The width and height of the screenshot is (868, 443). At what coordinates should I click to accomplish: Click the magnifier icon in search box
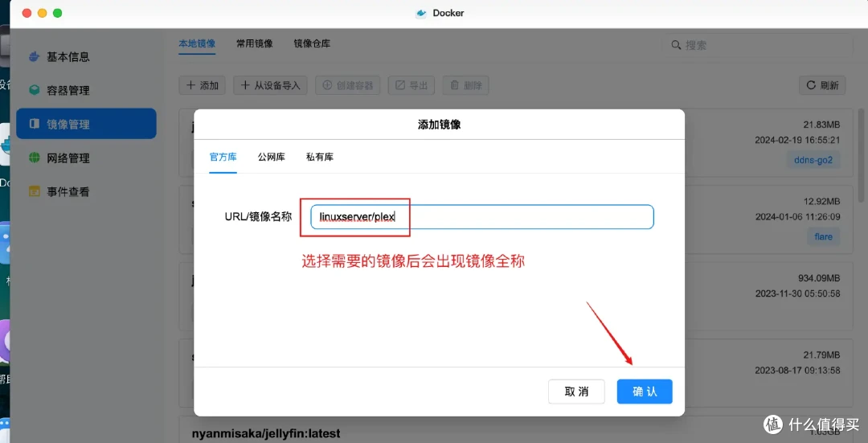click(676, 45)
